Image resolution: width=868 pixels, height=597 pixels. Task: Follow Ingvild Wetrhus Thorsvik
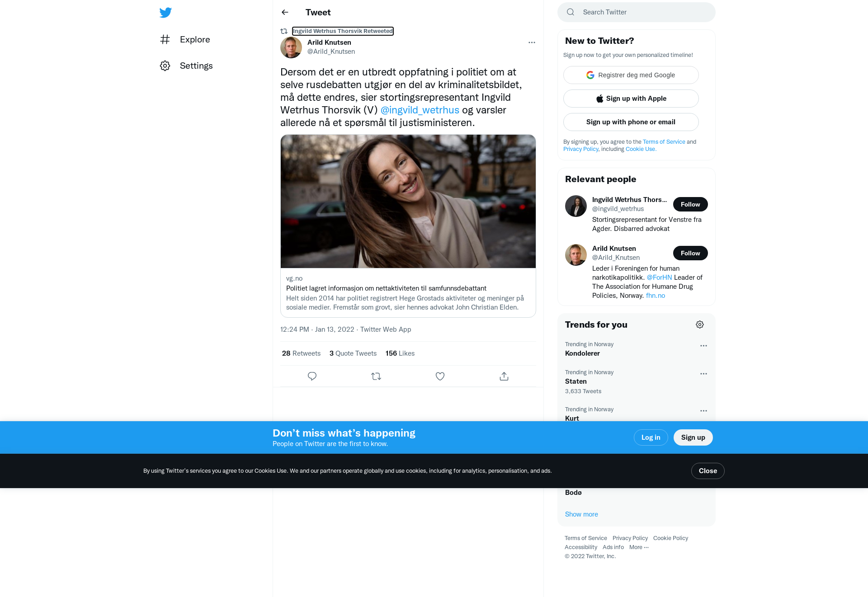(x=690, y=204)
